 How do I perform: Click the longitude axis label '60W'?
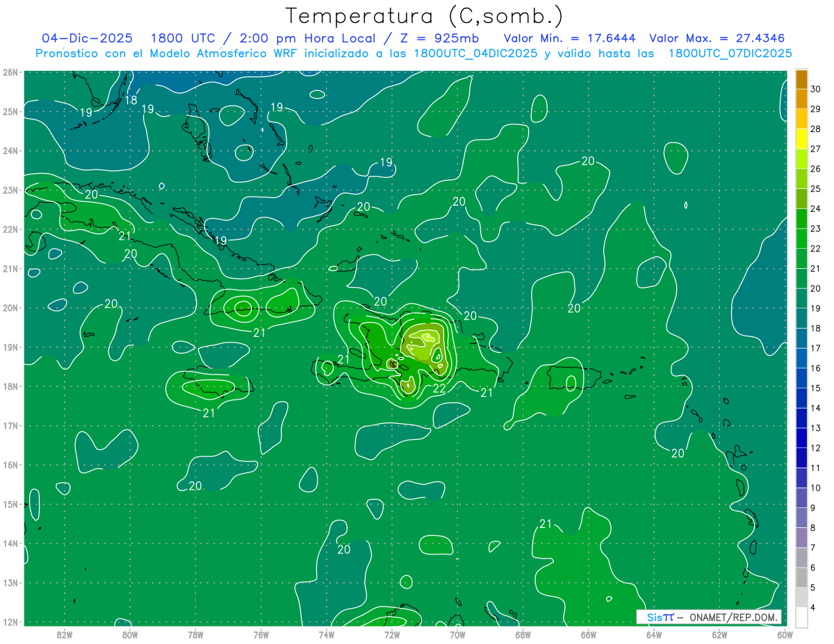click(x=785, y=634)
